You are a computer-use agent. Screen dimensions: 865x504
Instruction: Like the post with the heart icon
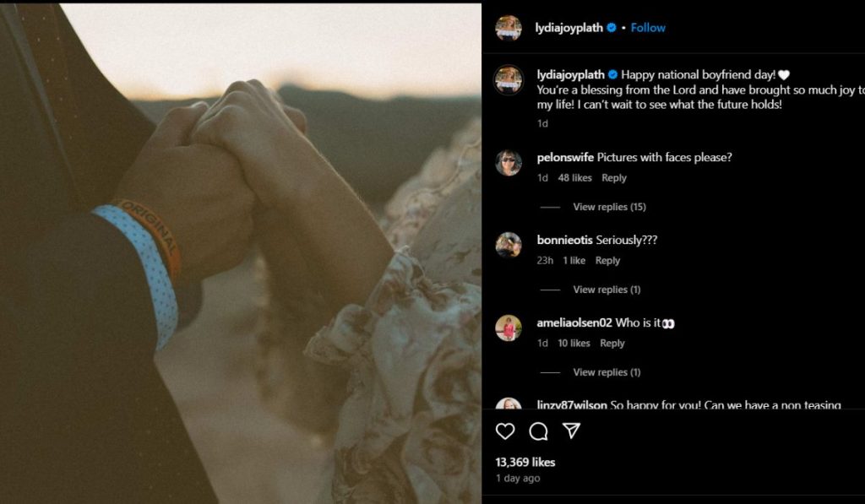(x=505, y=431)
